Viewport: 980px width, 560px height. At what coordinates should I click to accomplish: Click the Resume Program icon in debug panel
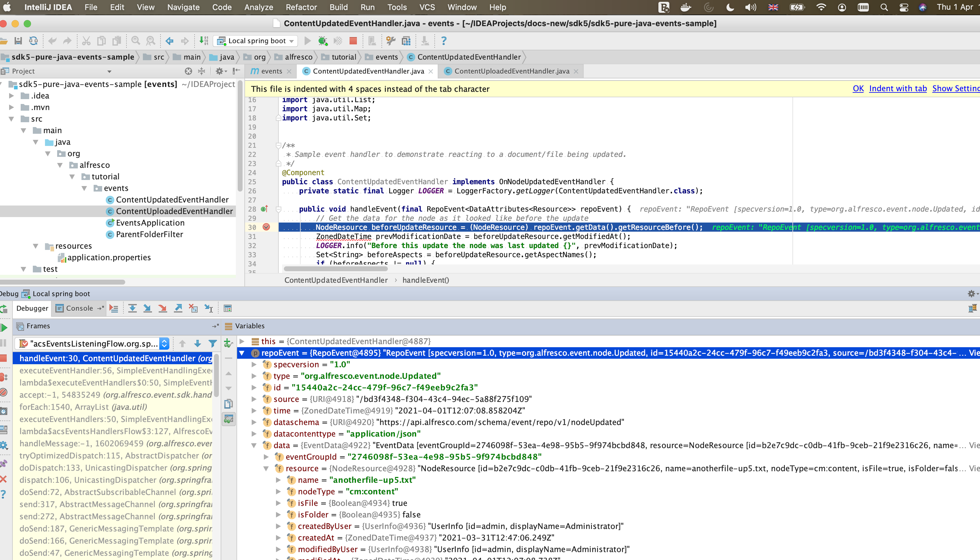(x=4, y=328)
